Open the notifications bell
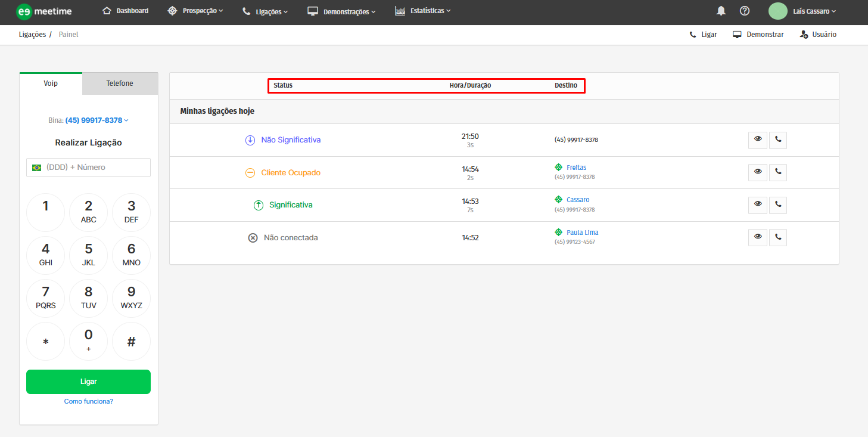Viewport: 868px width, 437px height. [721, 11]
